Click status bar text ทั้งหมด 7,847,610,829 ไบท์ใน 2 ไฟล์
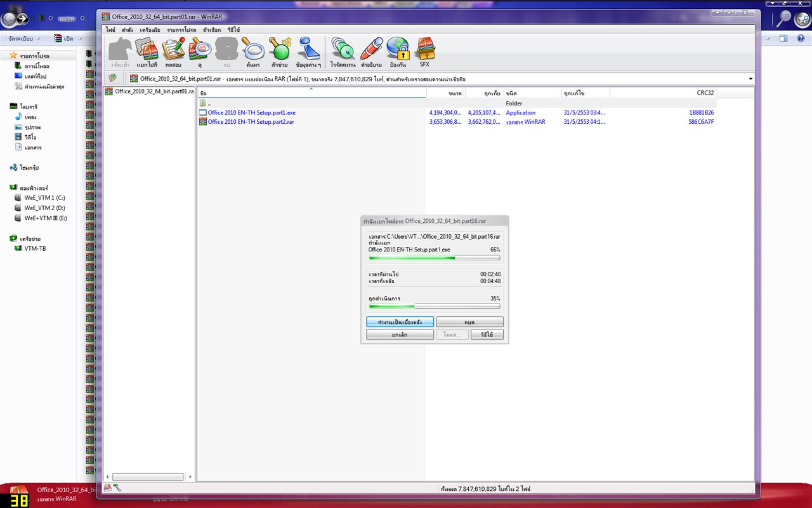The width and height of the screenshot is (812, 508). pos(485,489)
